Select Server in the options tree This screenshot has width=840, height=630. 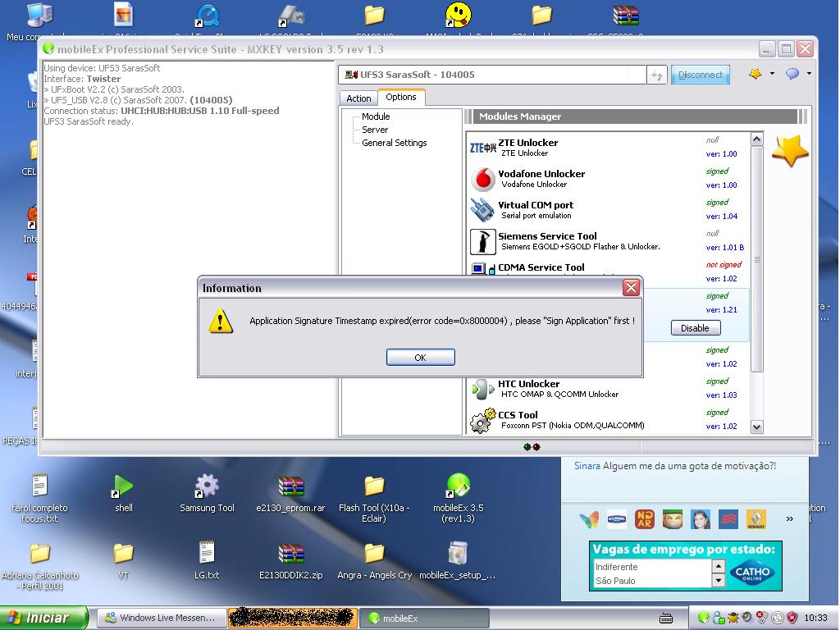click(374, 130)
